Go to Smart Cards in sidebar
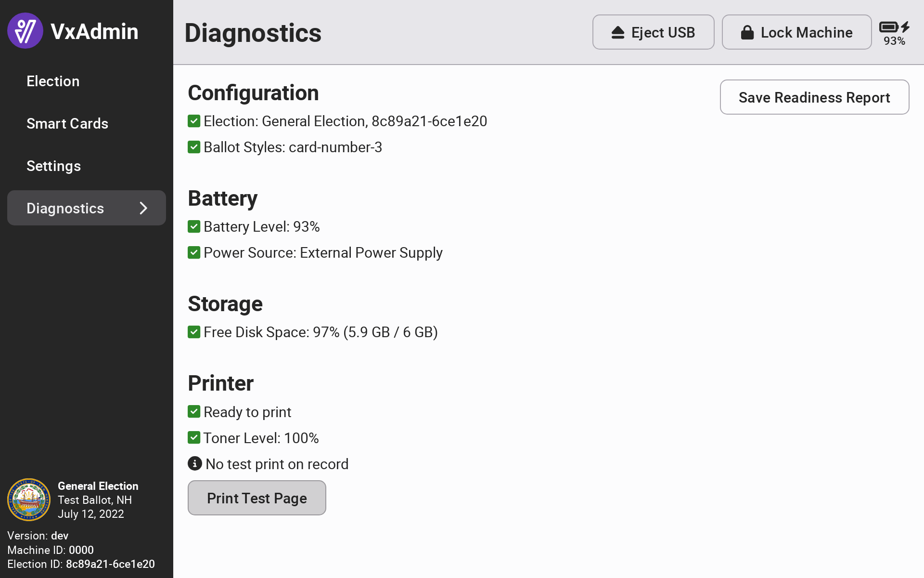Viewport: 924px width, 578px height. (x=67, y=123)
